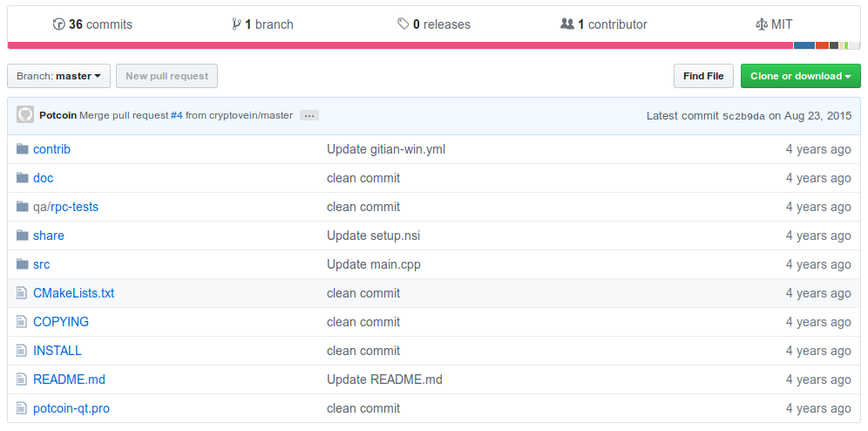This screenshot has height=431, width=868.
Task: Click the qa/rpc-tests folder icon
Action: 22,207
